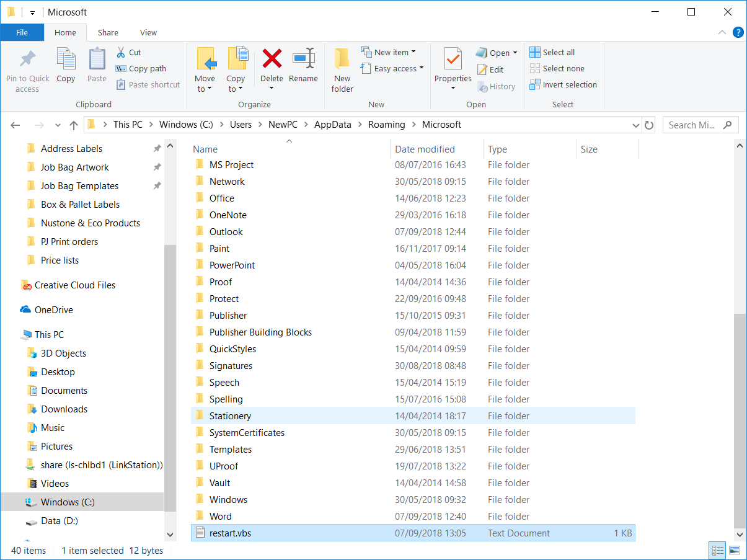
Task: Click the Search Microsoft input field
Action: click(701, 125)
